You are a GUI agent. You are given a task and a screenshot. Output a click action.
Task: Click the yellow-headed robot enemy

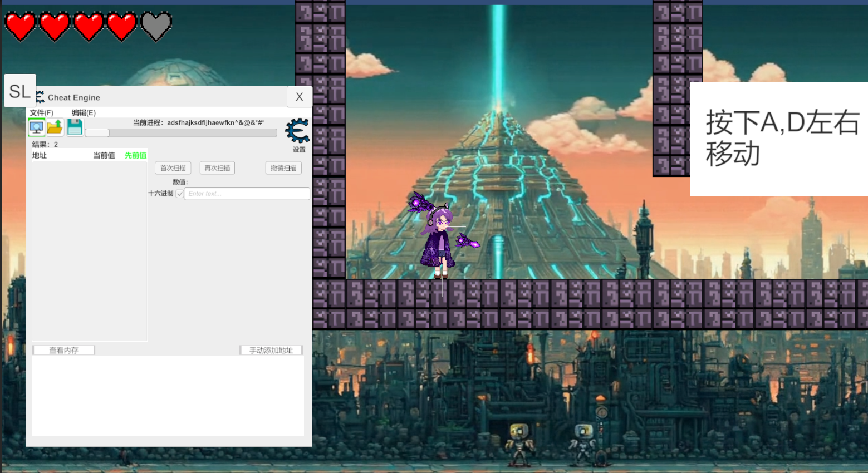coord(519,444)
